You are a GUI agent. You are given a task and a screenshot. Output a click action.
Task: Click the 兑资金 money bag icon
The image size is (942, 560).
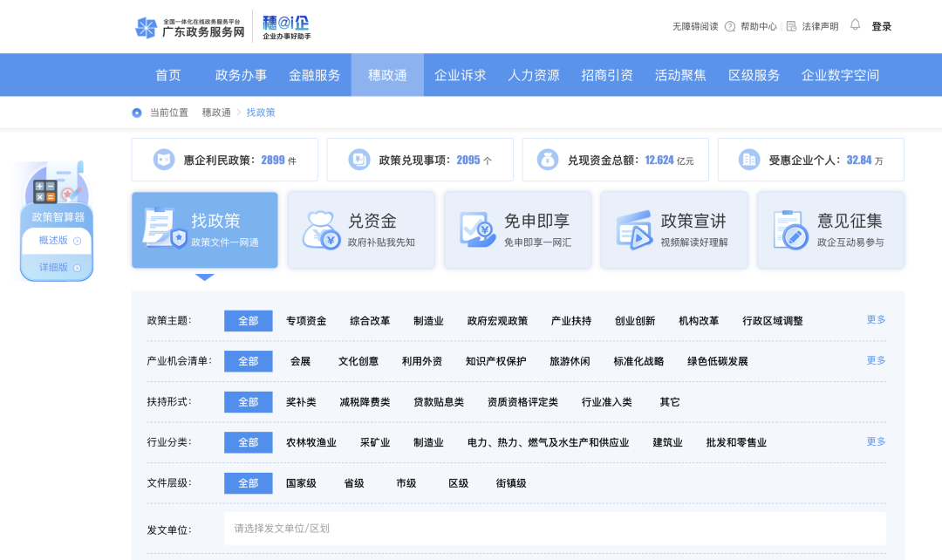coord(320,230)
